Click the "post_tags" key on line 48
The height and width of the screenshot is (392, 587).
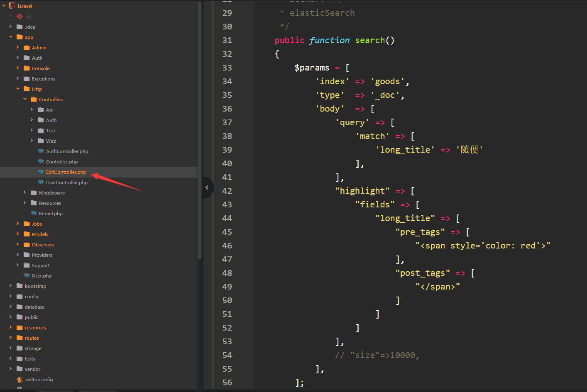[423, 273]
